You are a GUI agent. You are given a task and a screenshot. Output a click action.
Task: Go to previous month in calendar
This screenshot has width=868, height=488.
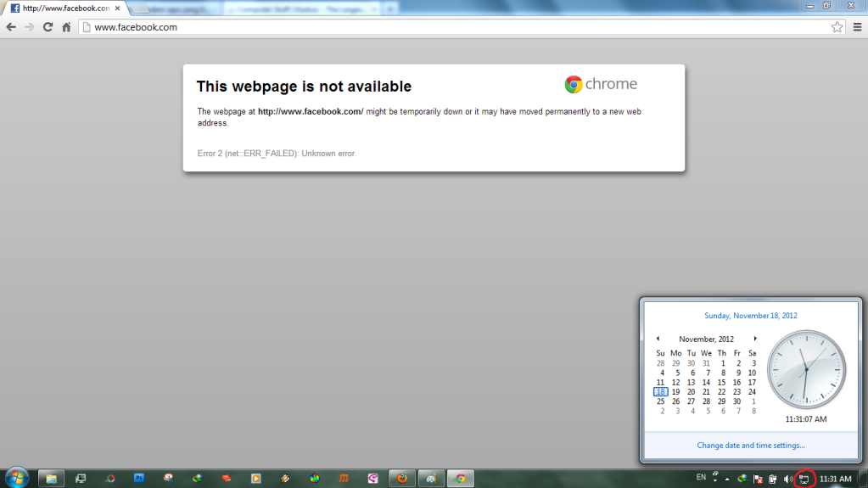click(658, 339)
